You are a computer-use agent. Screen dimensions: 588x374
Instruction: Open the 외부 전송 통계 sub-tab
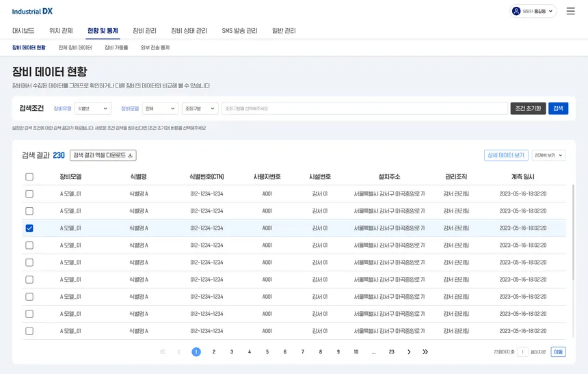(x=155, y=48)
